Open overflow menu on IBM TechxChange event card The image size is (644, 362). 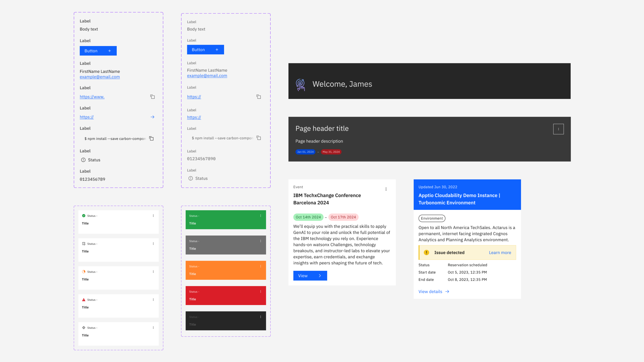pos(386,189)
